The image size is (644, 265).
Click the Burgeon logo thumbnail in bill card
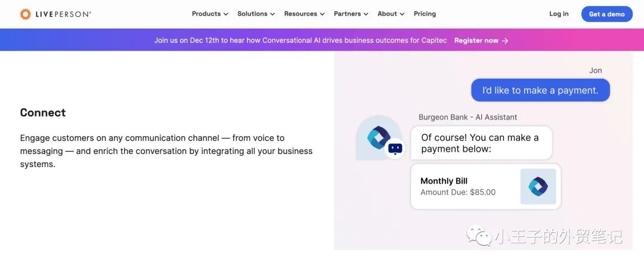538,187
